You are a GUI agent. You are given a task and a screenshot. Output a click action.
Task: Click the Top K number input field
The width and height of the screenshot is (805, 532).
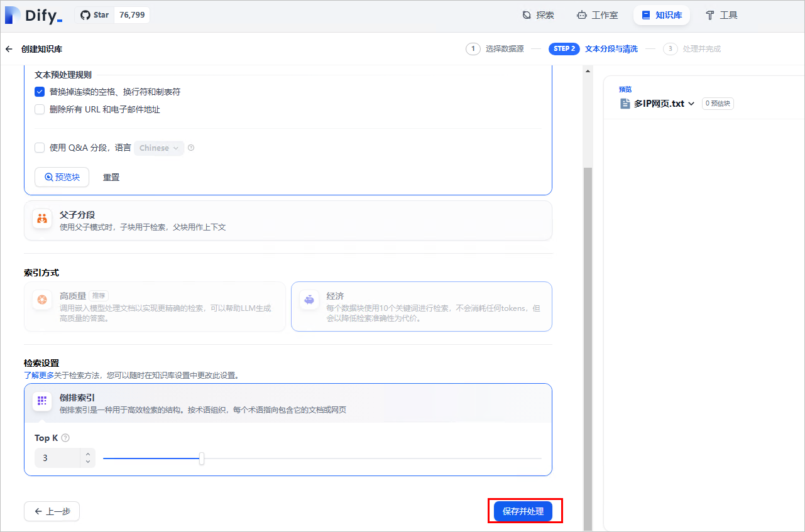coord(58,459)
